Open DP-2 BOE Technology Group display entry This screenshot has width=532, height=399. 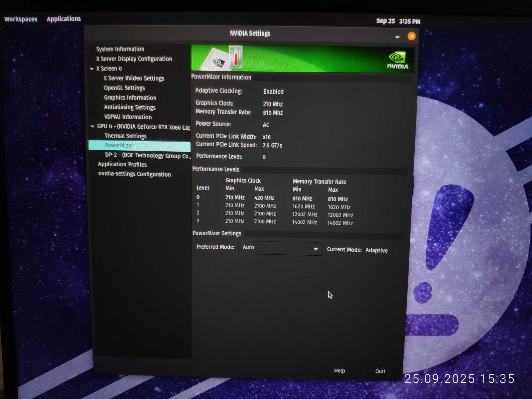148,156
